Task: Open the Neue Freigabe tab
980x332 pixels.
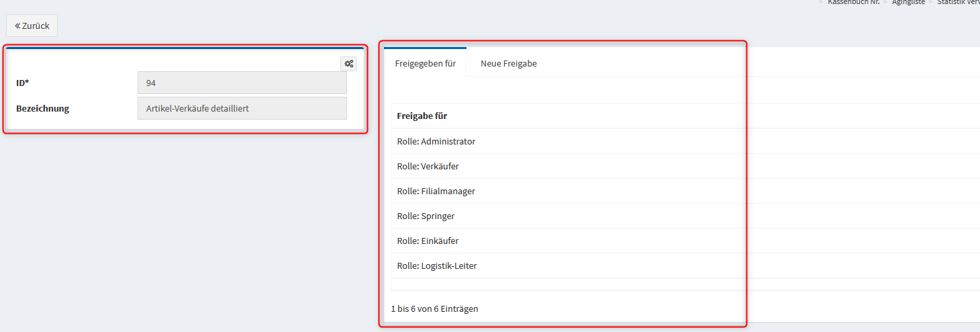Action: tap(508, 64)
